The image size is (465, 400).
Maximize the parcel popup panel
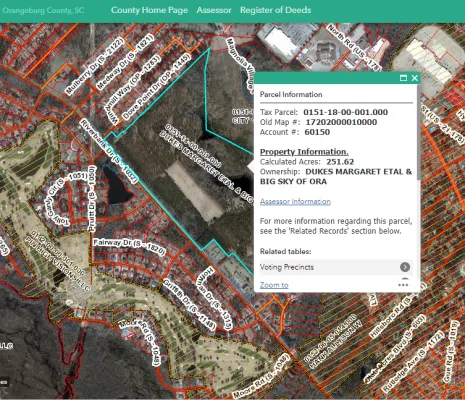[x=403, y=78]
